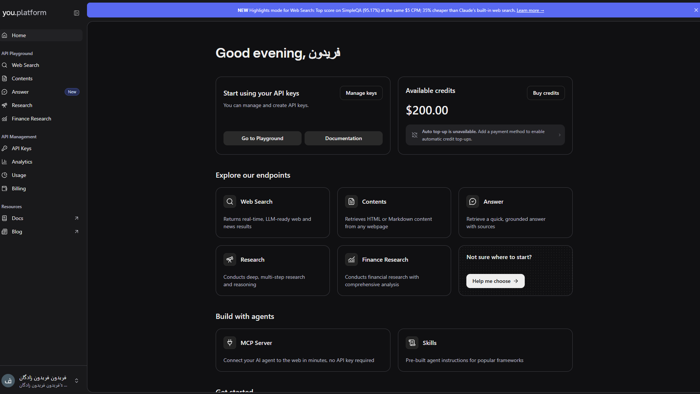Select Answer in the sidebar

[41, 92]
